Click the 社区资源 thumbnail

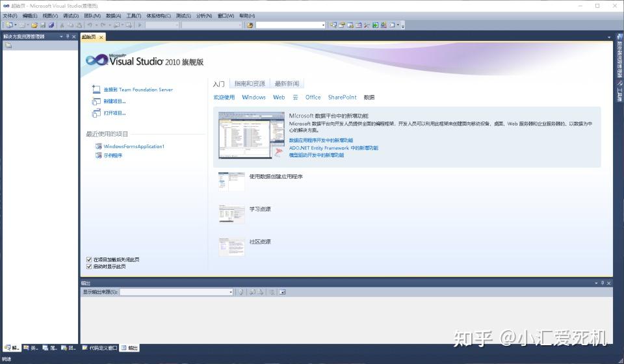[231, 247]
